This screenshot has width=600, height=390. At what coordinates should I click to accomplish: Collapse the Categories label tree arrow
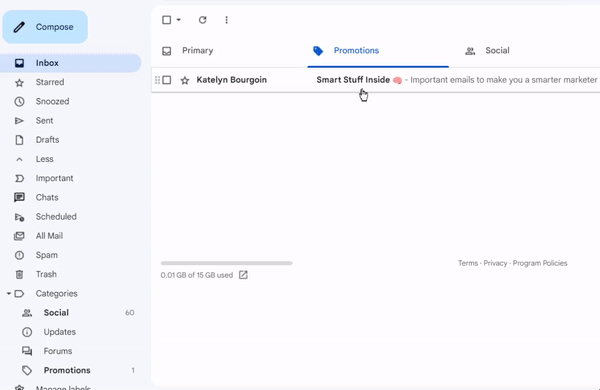[x=8, y=294]
